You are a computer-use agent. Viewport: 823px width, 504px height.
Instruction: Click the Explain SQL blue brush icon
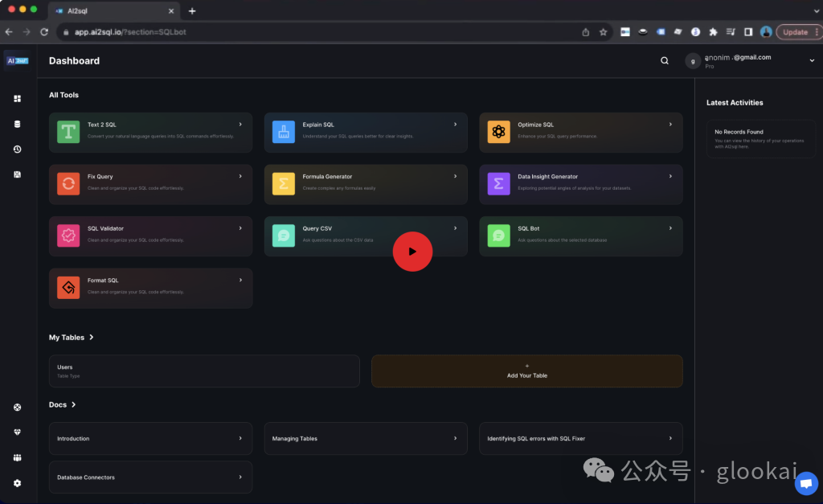pos(284,132)
